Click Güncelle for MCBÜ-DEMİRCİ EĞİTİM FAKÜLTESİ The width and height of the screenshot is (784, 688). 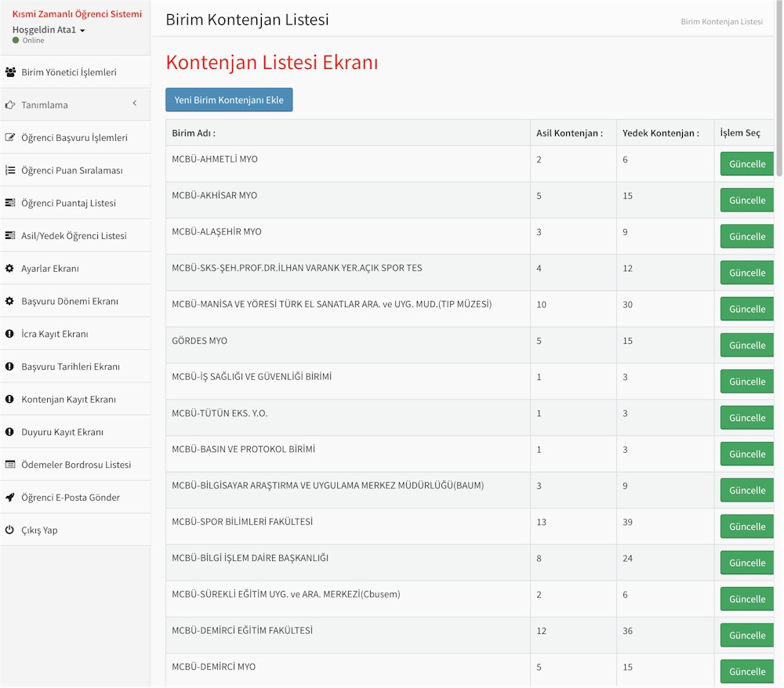pyautogui.click(x=747, y=635)
